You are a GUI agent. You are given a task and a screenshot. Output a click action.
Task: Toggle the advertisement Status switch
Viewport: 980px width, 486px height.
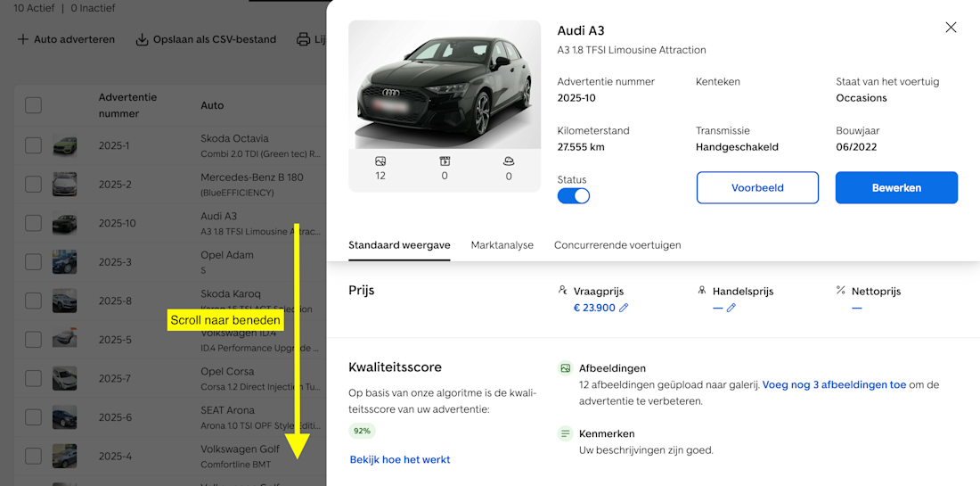[574, 196]
